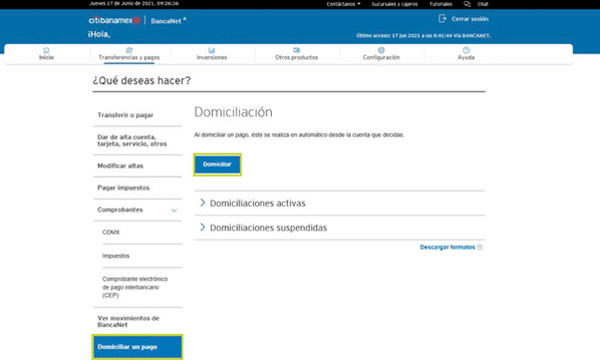Click the Transferencias y pagos icon
Viewport: 600px width, 360px height.
[x=129, y=50]
